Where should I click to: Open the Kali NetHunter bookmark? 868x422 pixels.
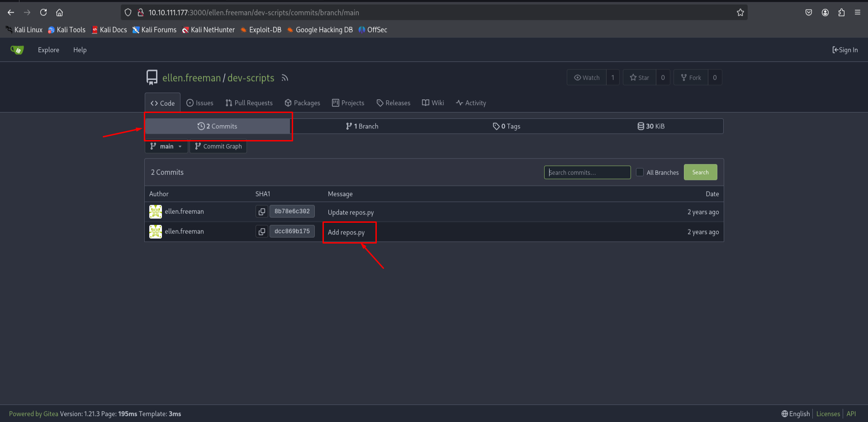209,30
